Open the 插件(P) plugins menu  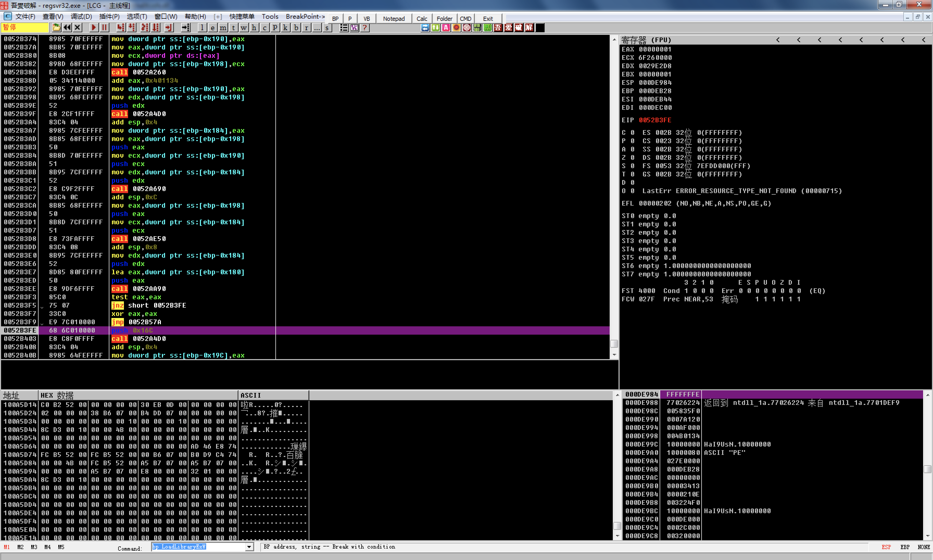click(x=109, y=17)
